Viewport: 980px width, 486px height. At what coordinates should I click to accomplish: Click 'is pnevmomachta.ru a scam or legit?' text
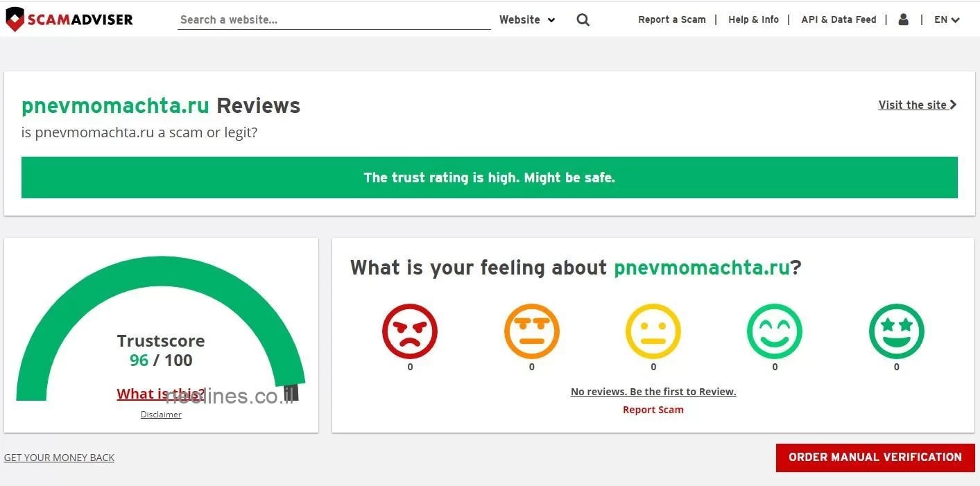[139, 132]
